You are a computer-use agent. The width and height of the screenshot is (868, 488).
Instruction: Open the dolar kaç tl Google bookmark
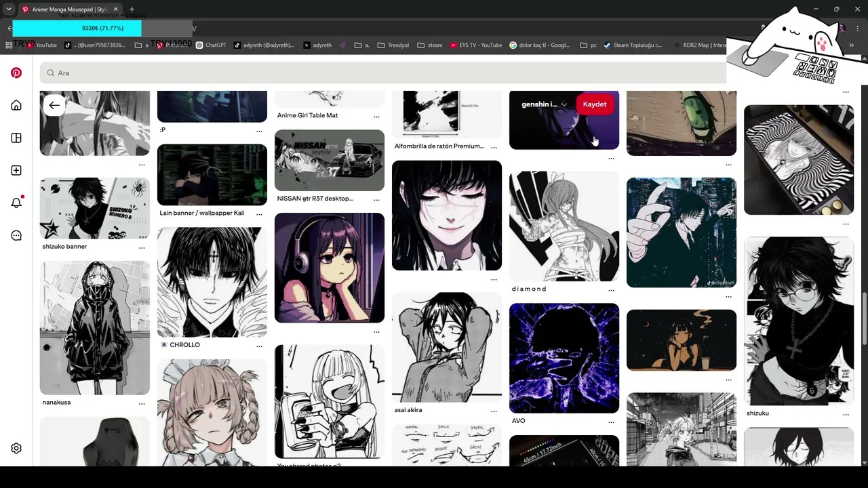point(540,45)
